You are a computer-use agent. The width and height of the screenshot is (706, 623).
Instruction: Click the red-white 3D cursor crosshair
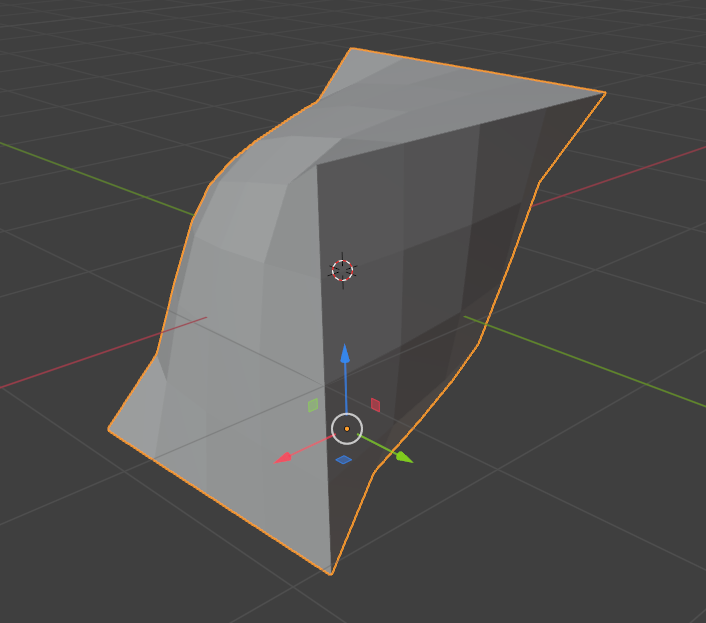click(343, 270)
